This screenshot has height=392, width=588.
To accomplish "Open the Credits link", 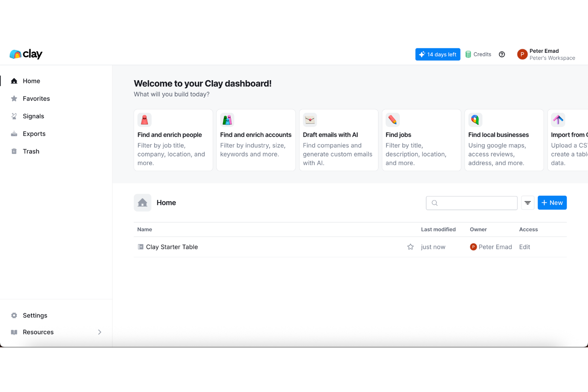I will (x=478, y=54).
